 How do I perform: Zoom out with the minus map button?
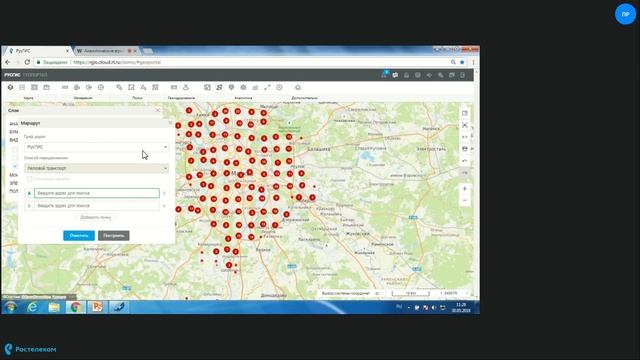click(464, 200)
